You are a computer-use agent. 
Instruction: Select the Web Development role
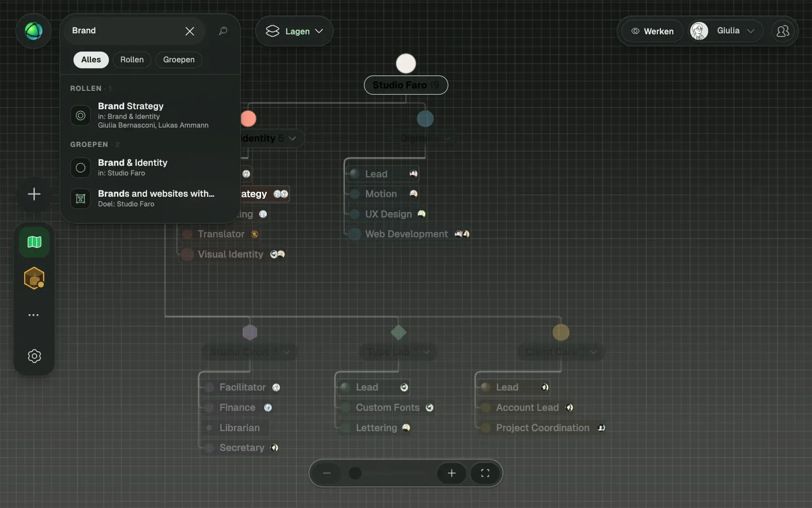[x=409, y=234]
